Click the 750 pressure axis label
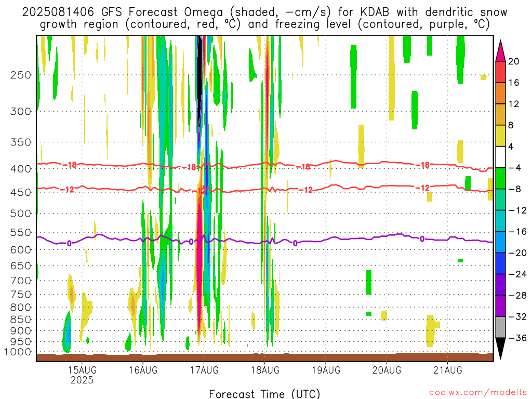The width and height of the screenshot is (532, 399). pyautogui.click(x=21, y=295)
